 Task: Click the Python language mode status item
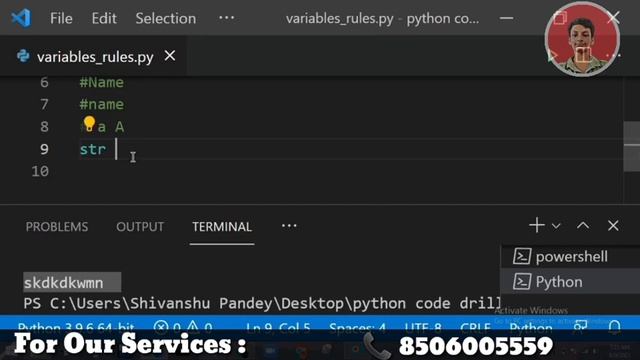point(531,327)
